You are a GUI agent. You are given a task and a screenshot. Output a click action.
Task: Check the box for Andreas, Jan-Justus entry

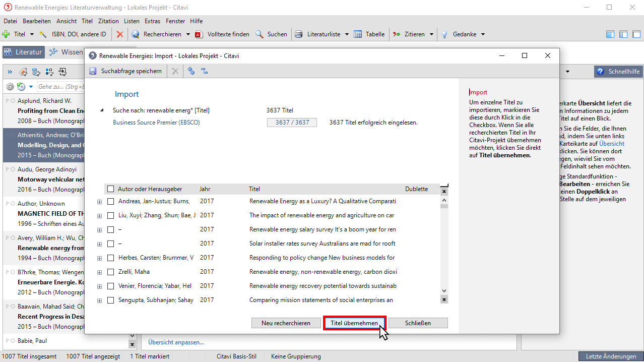click(x=111, y=201)
